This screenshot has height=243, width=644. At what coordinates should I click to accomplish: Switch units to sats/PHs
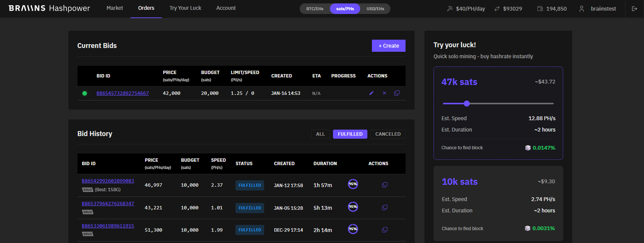[x=345, y=9]
